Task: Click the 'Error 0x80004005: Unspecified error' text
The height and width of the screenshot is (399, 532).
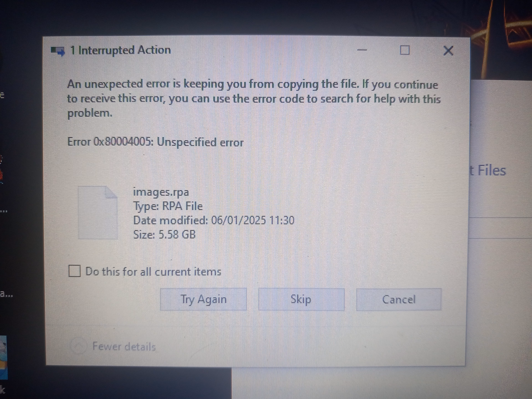Action: pos(155,142)
